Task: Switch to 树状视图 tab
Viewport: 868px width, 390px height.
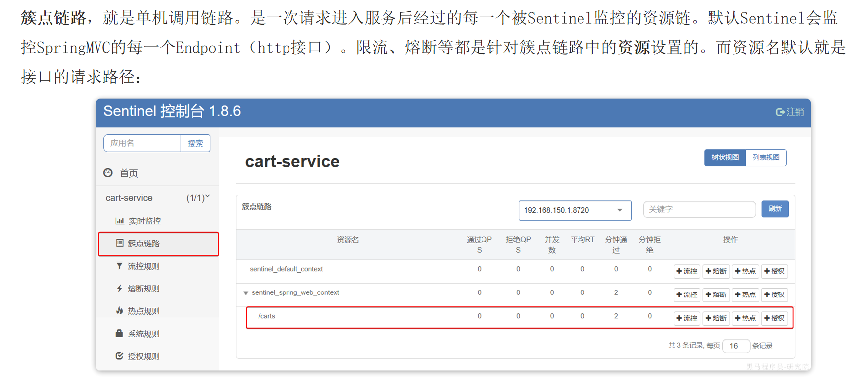Action: 725,158
